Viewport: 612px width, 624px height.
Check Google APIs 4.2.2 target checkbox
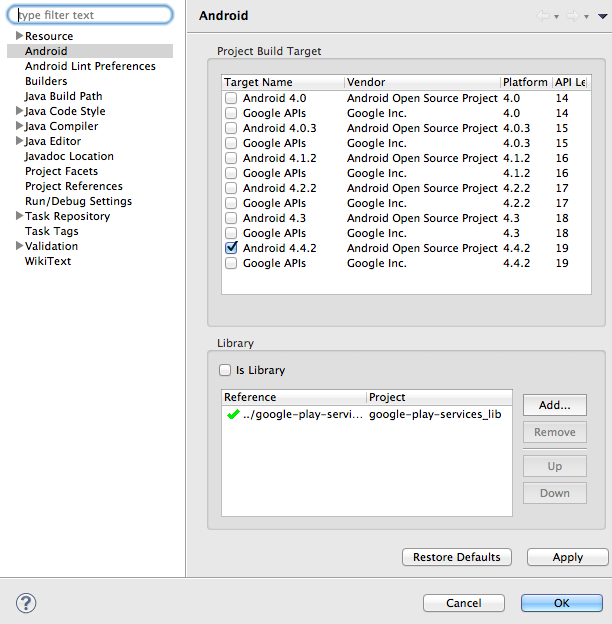click(231, 203)
